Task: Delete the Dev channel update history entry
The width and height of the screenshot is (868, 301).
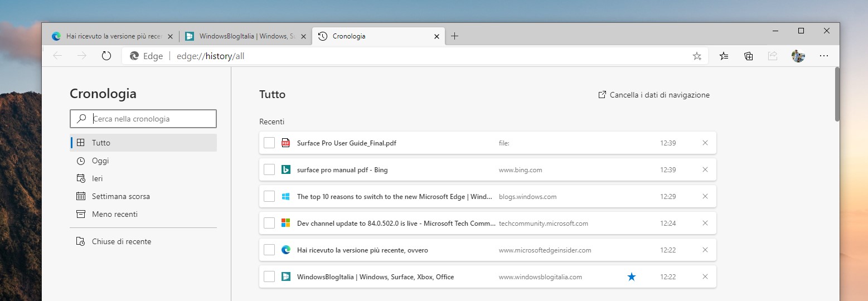Action: pyautogui.click(x=705, y=223)
